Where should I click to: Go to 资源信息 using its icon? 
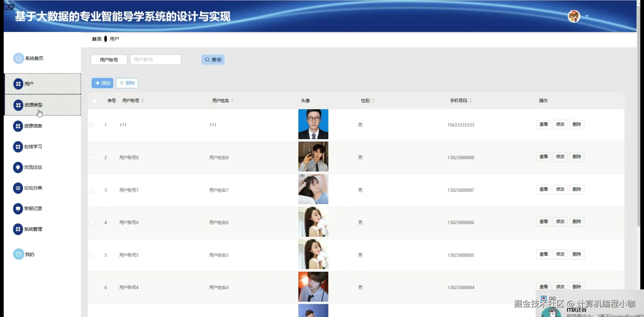coord(18,126)
